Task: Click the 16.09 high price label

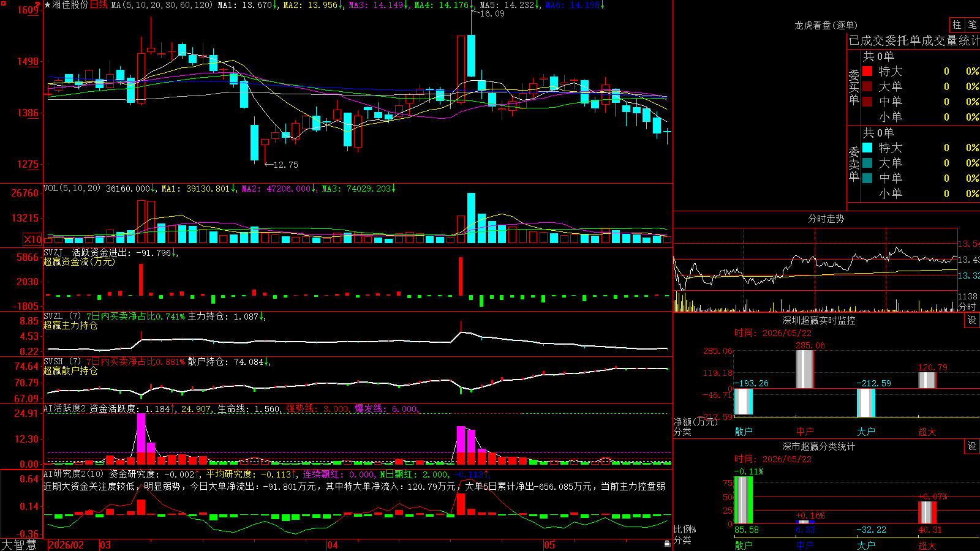Action: tap(492, 13)
